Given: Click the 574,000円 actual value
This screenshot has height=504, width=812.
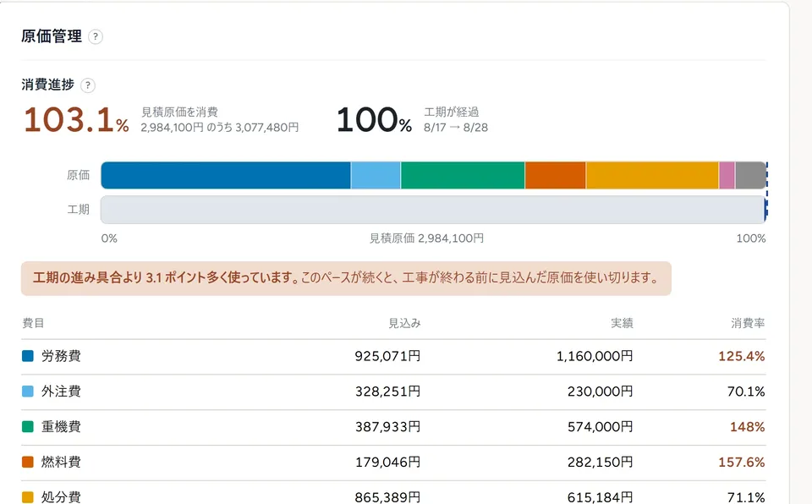Looking at the screenshot, I should click(x=601, y=426).
